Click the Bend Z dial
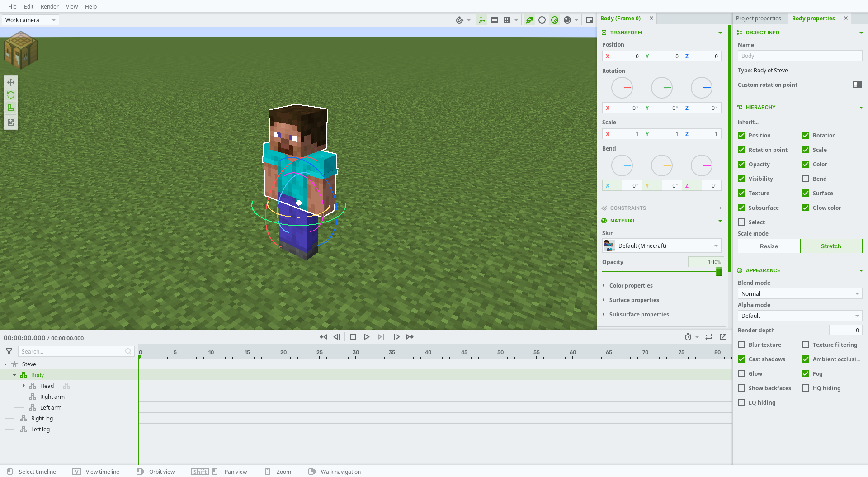Viewport: 868px width, 477px height. pos(702,165)
